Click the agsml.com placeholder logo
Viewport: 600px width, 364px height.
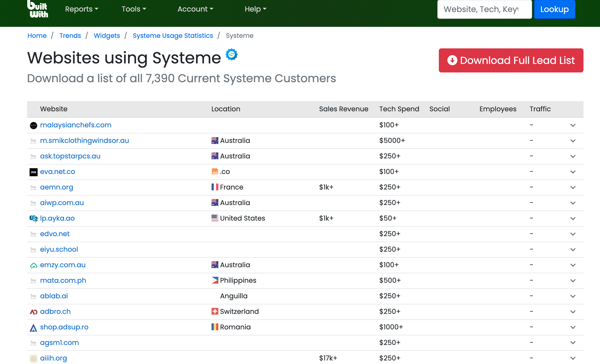[x=34, y=343]
